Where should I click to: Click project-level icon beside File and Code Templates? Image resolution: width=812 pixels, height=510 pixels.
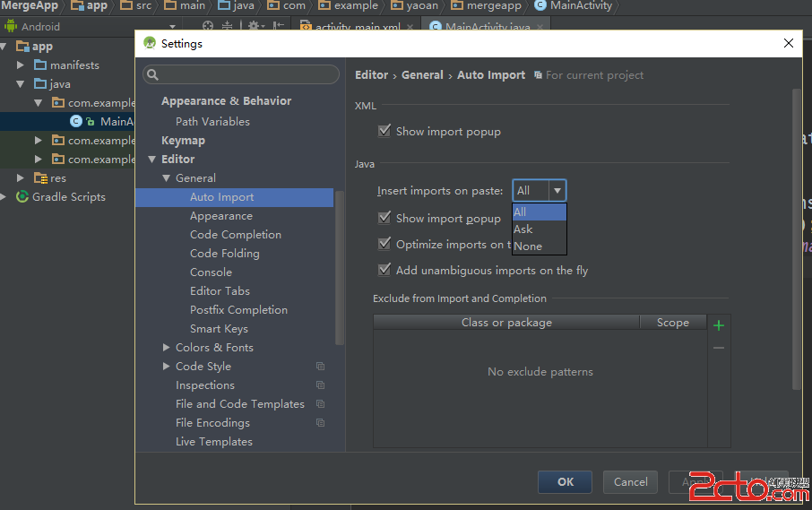click(x=321, y=404)
